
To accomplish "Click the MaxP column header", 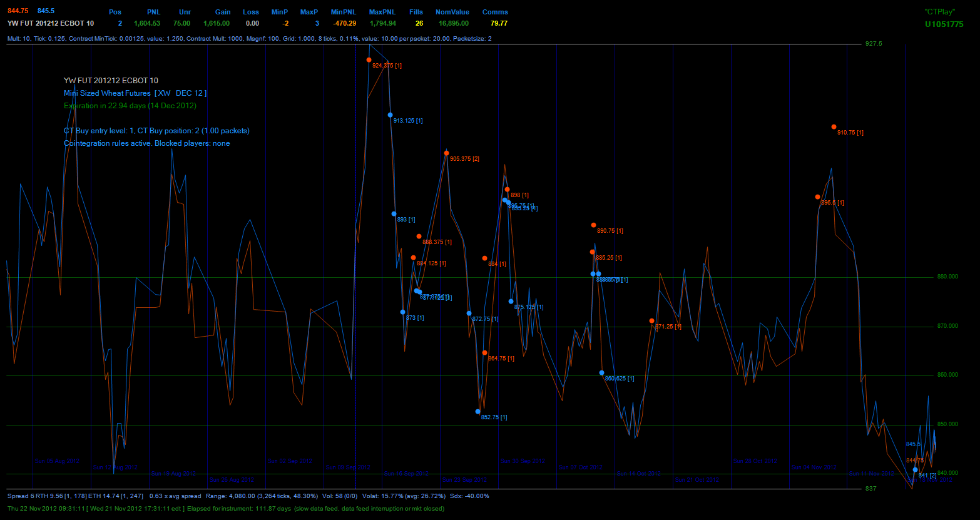I will [x=309, y=12].
